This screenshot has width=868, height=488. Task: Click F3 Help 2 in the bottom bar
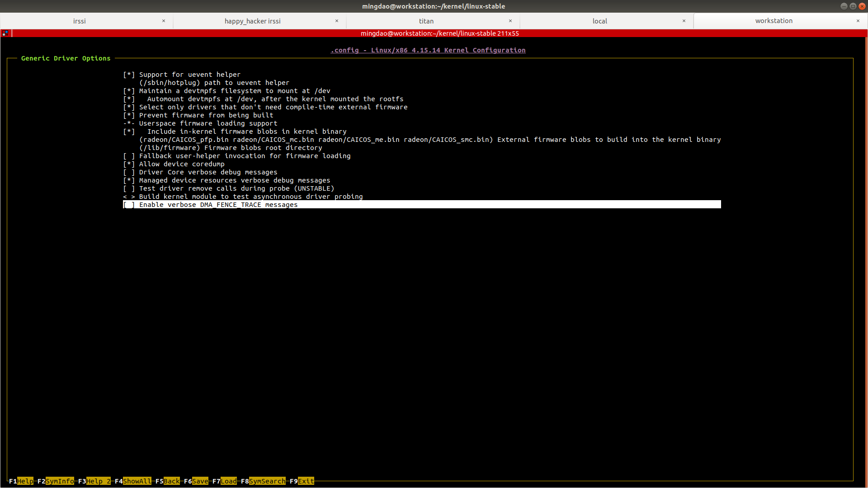pyautogui.click(x=94, y=481)
